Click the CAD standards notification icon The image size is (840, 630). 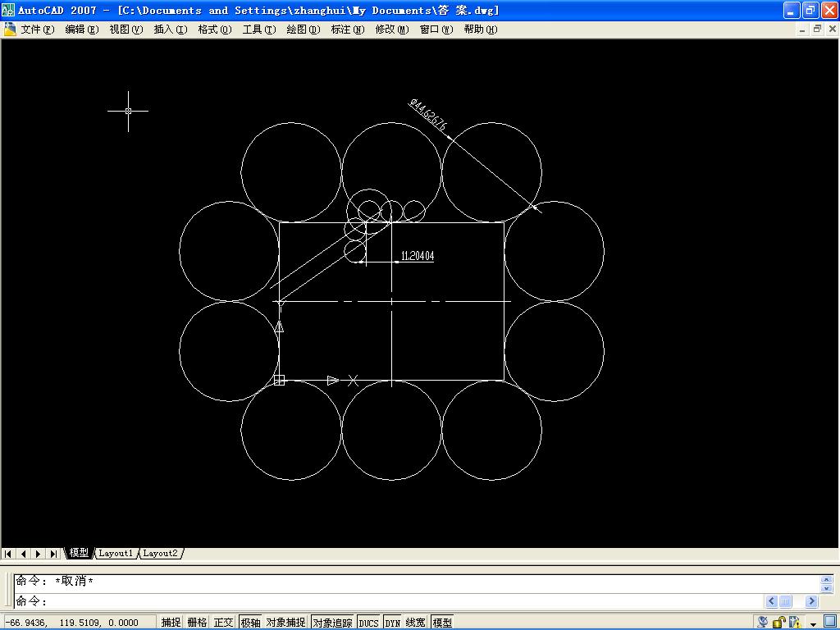click(x=794, y=622)
